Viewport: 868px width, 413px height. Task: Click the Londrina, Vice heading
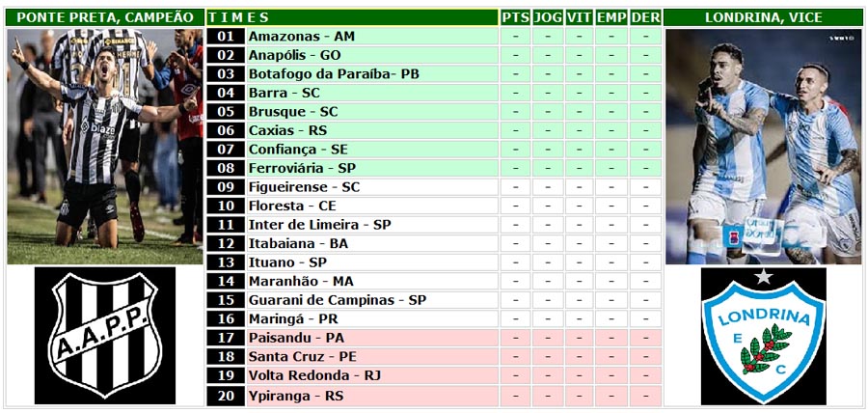(763, 17)
